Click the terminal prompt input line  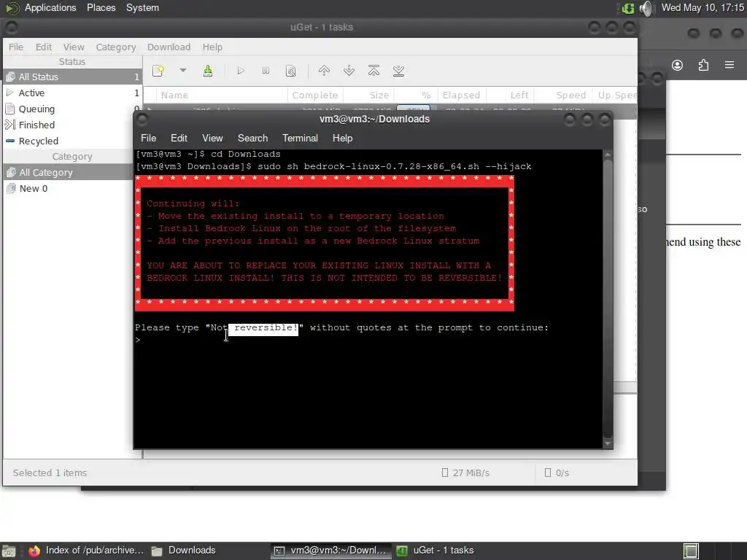pyautogui.click(x=368, y=340)
